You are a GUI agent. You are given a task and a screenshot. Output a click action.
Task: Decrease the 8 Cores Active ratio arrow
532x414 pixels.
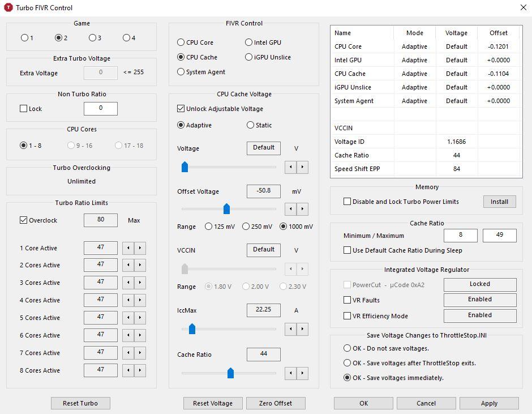[x=128, y=370]
